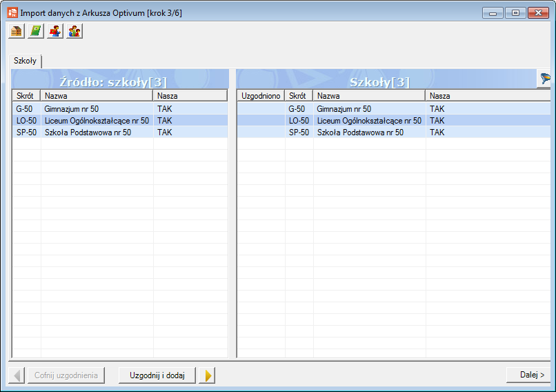The width and height of the screenshot is (556, 392).
Task: Click the teacher figure toolbar icon
Action: pyautogui.click(x=55, y=31)
